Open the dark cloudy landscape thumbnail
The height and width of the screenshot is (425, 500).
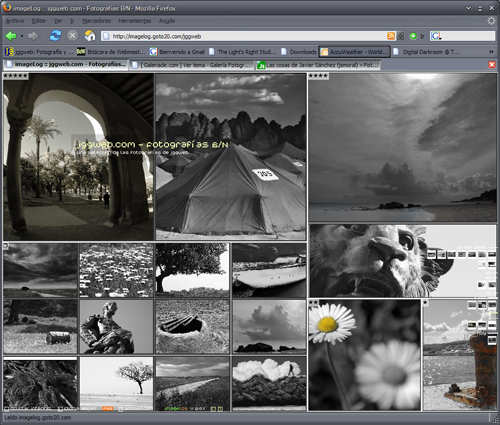[40, 270]
